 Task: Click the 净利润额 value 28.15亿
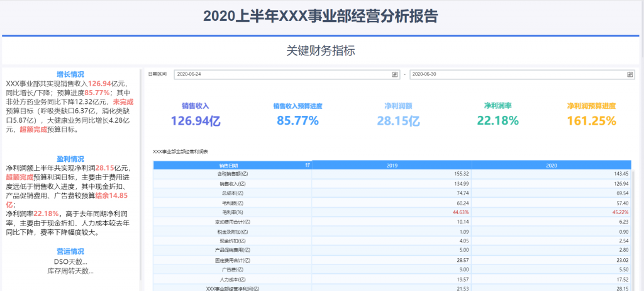pyautogui.click(x=398, y=120)
